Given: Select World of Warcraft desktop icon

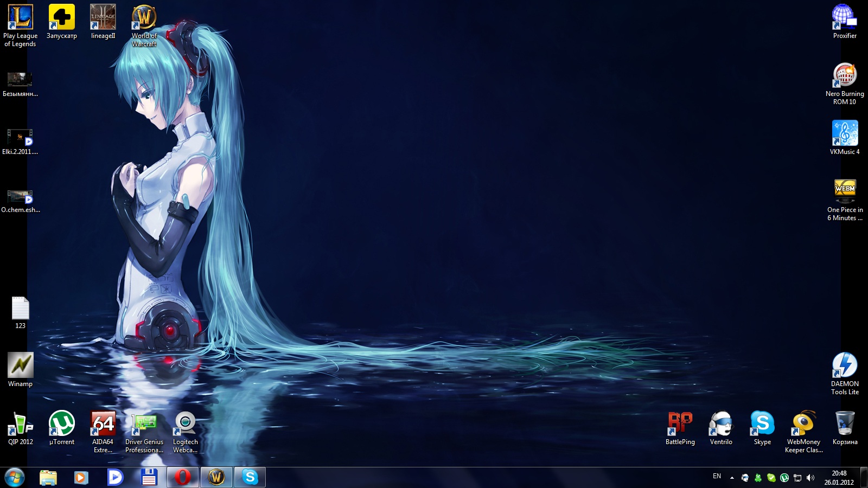Looking at the screenshot, I should click(144, 25).
